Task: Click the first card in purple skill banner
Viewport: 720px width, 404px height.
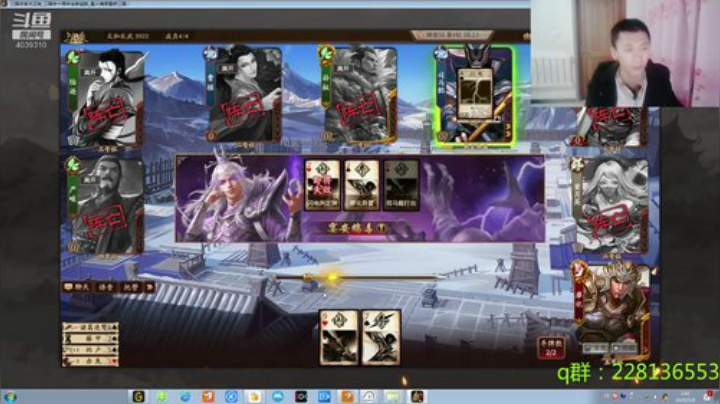Action: point(322,185)
